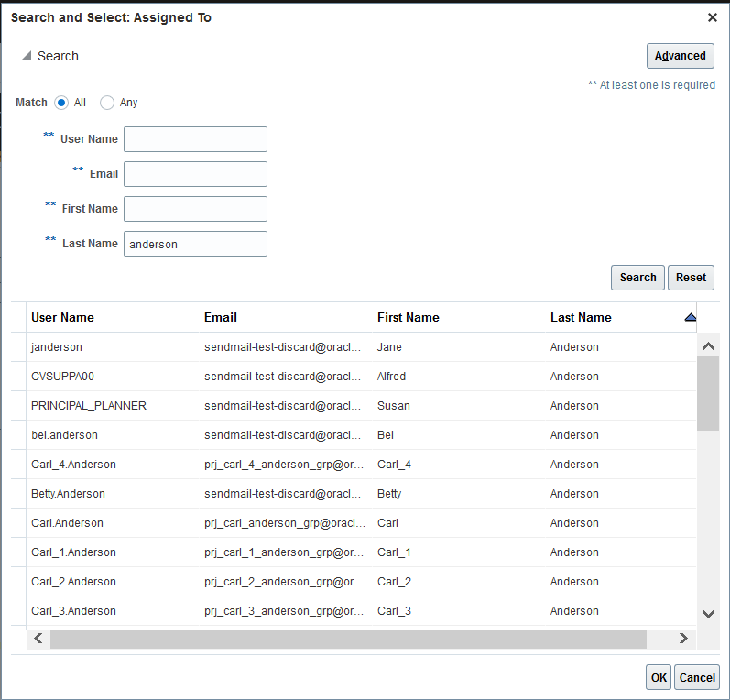Focus the First Name search field
Image resolution: width=730 pixels, height=700 pixels.
coord(195,209)
